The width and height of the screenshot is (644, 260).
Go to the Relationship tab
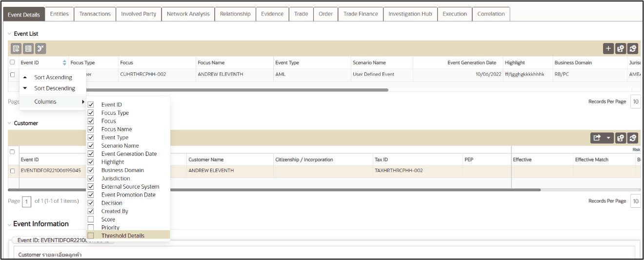click(235, 14)
